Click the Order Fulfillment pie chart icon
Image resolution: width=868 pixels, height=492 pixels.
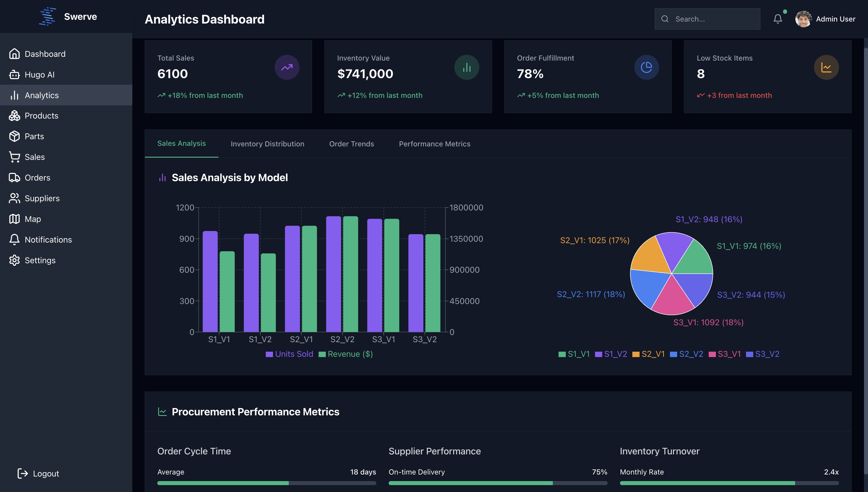click(x=646, y=67)
